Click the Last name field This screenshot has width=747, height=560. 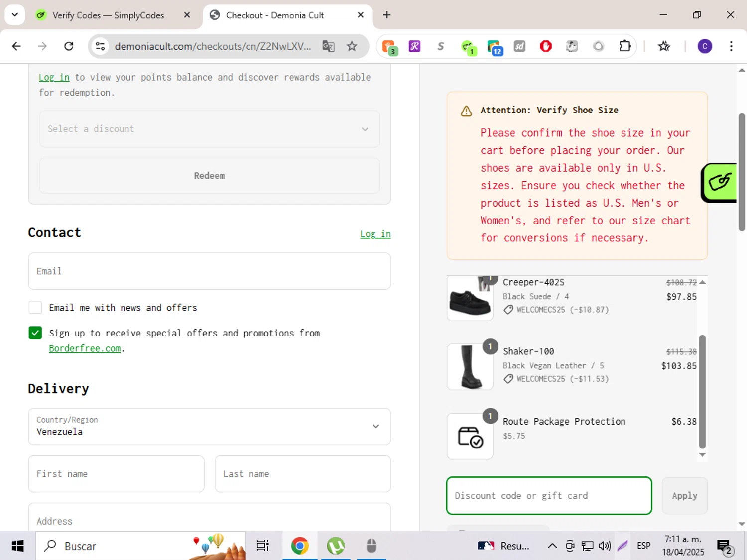click(303, 474)
